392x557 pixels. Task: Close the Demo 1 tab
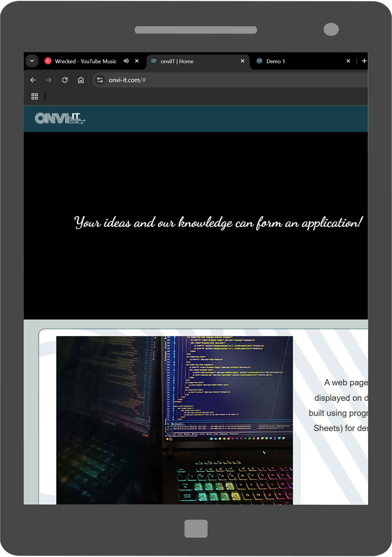coord(348,61)
